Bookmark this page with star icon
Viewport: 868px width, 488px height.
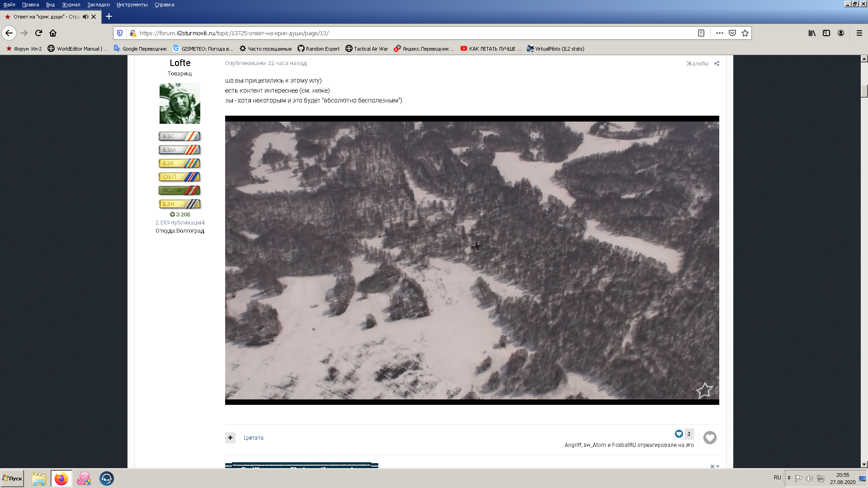(745, 33)
